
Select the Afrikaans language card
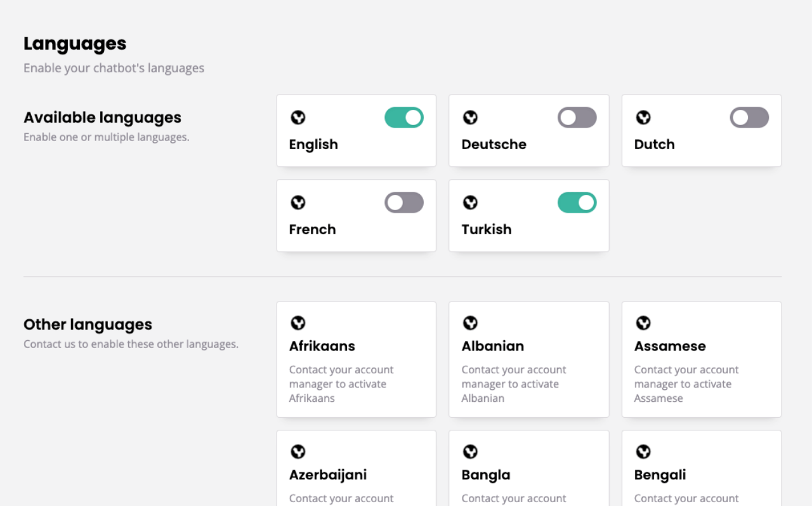(356, 359)
